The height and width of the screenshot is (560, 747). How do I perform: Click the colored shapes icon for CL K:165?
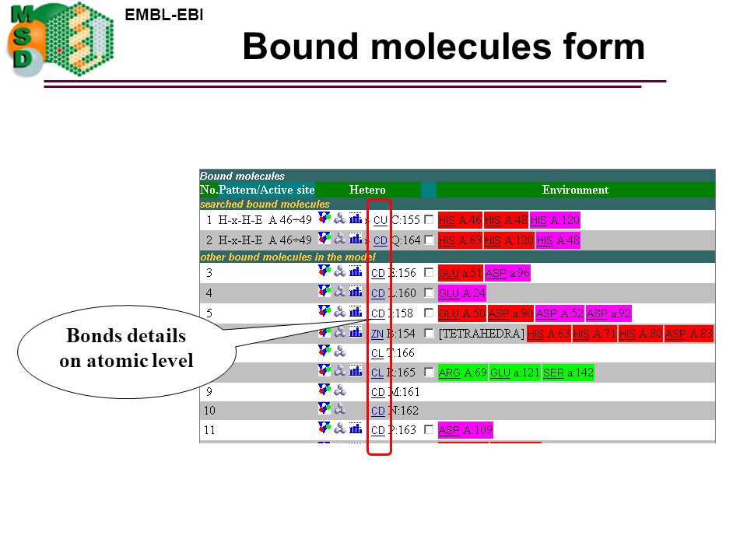click(324, 370)
